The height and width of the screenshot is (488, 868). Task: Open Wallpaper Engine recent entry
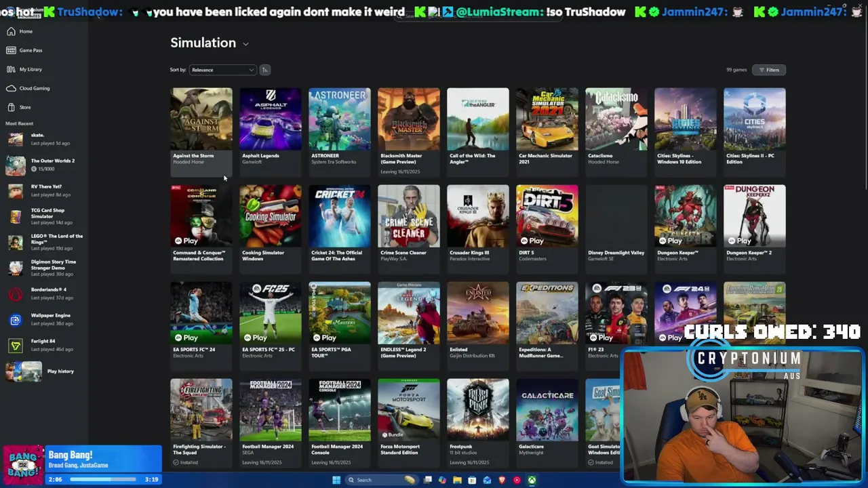44,319
